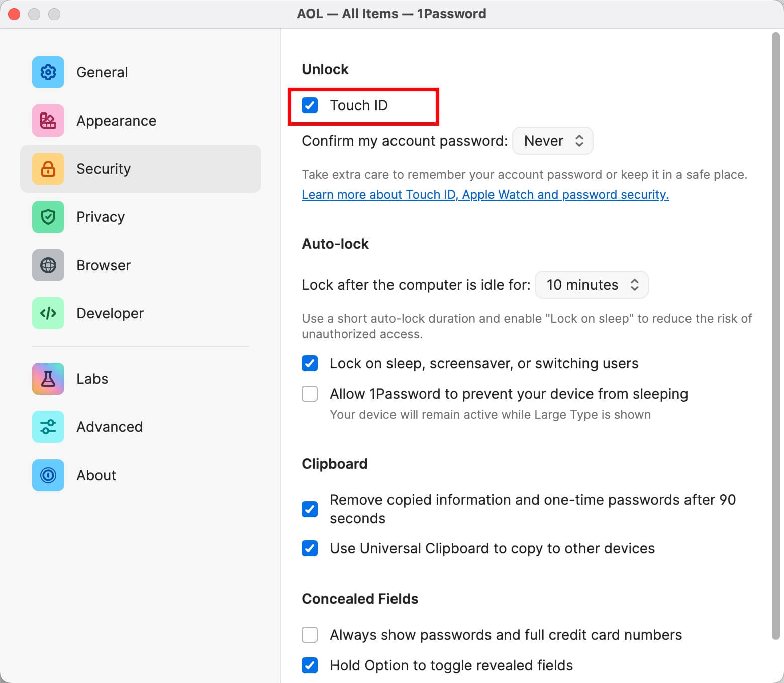Uncheck Lock on sleep, screensaver, or switching users
The image size is (784, 683).
[310, 363]
